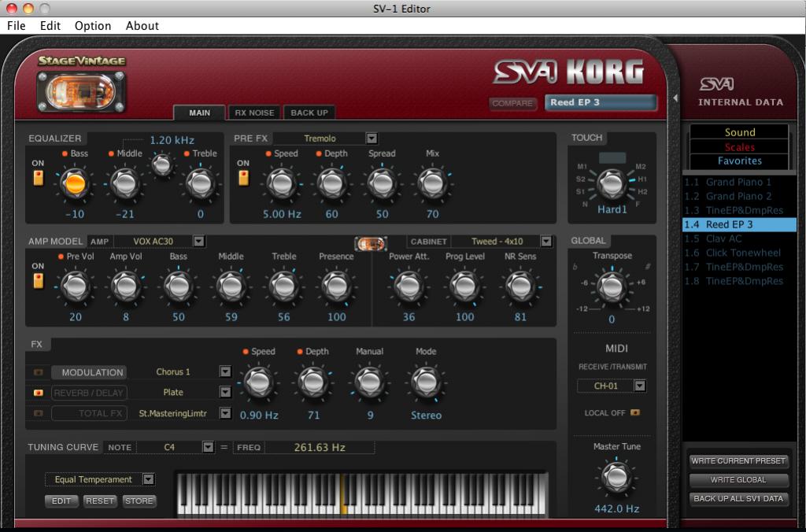Open the Edit menu
Viewport: 806px width, 532px height.
click(50, 26)
